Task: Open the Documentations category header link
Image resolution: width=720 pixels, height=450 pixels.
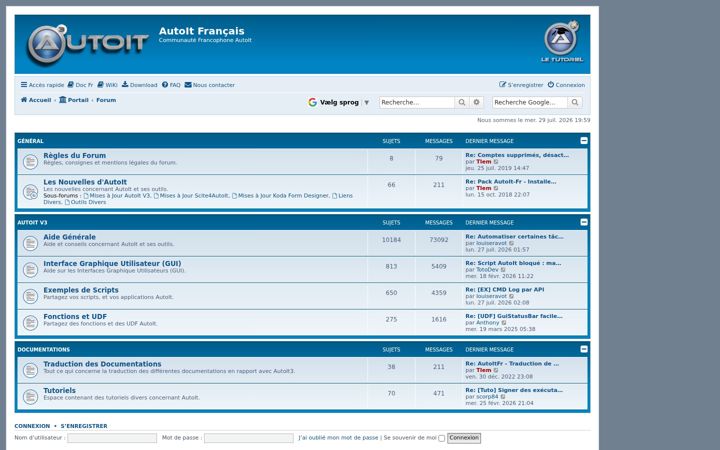Action: (44, 350)
